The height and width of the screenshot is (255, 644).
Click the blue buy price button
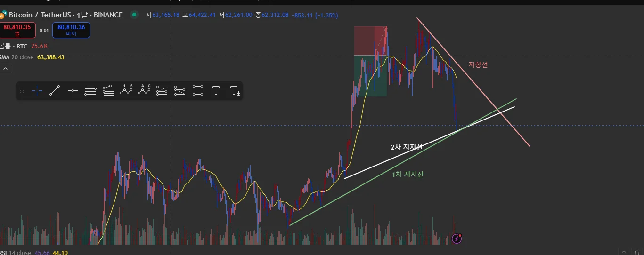pos(71,30)
